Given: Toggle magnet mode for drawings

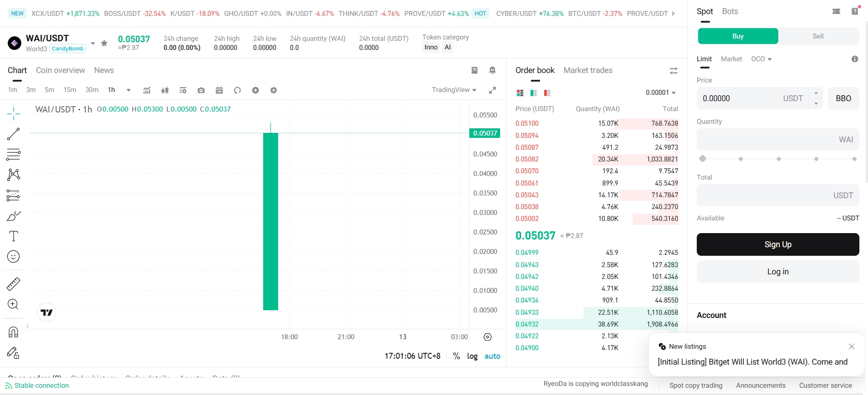Looking at the screenshot, I should (x=14, y=332).
